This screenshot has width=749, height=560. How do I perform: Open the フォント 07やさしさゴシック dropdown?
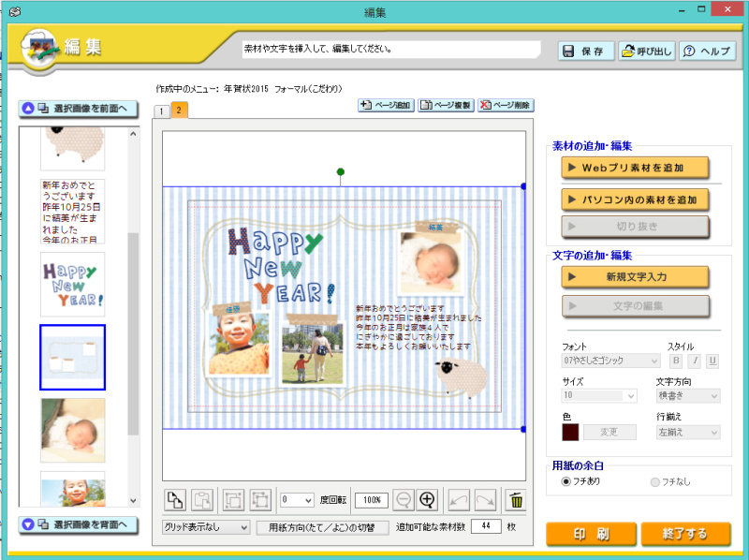pyautogui.click(x=611, y=361)
